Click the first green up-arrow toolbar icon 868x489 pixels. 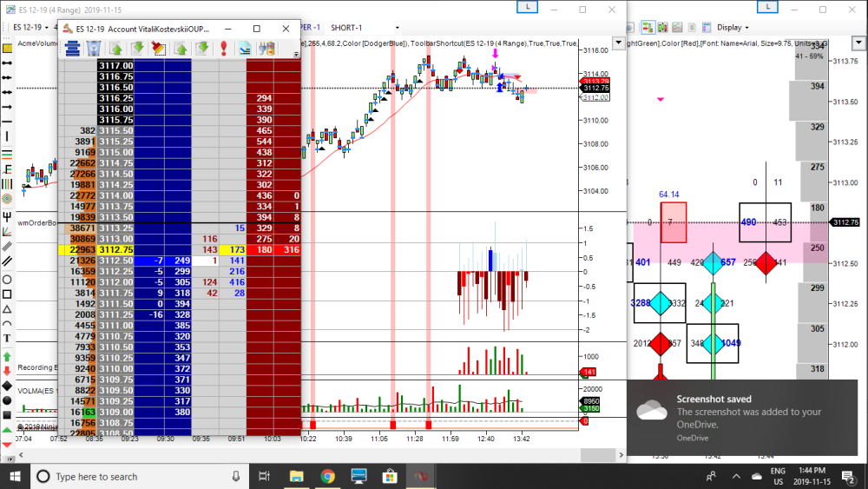[115, 49]
